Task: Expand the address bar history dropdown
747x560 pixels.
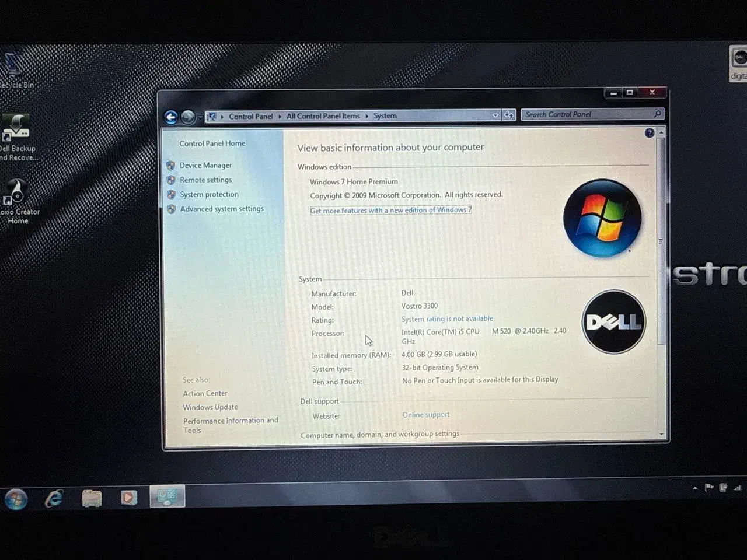Action: 495,116
